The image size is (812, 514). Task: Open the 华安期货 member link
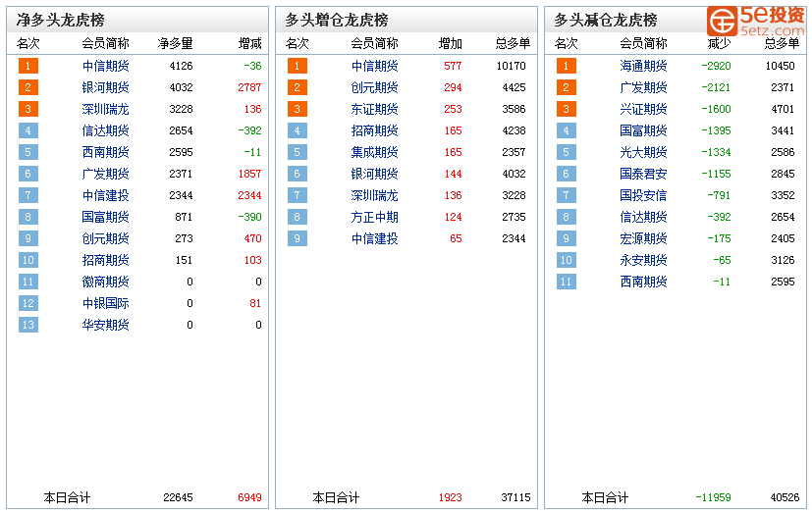coord(106,325)
